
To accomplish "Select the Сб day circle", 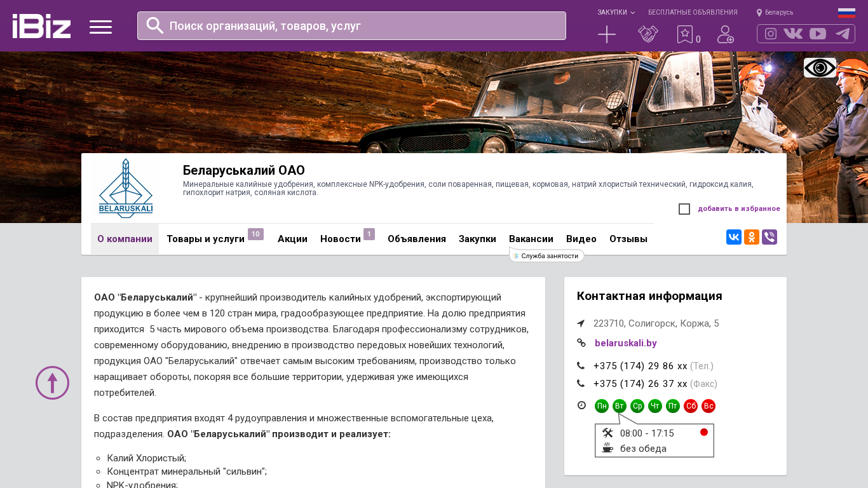I will coord(691,406).
